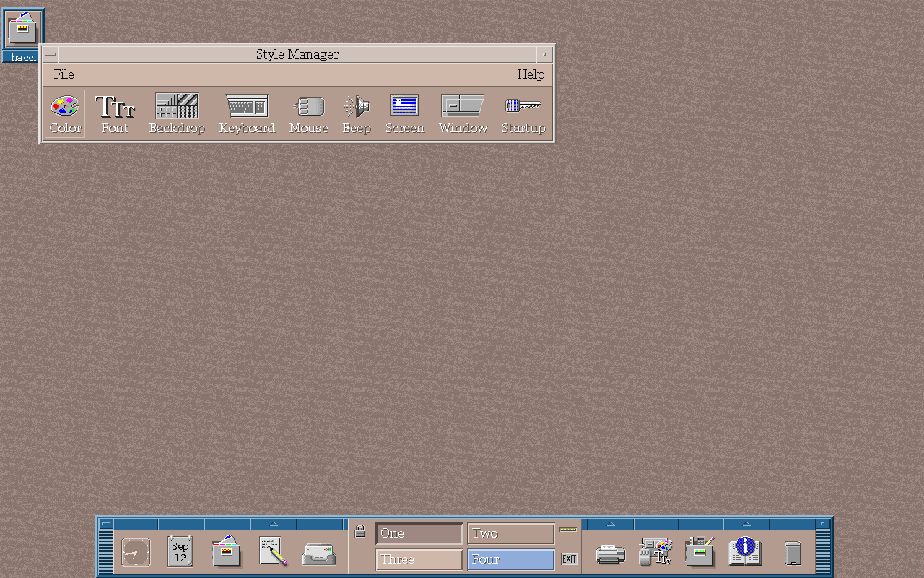Minimize the Style Manager window

[544, 54]
